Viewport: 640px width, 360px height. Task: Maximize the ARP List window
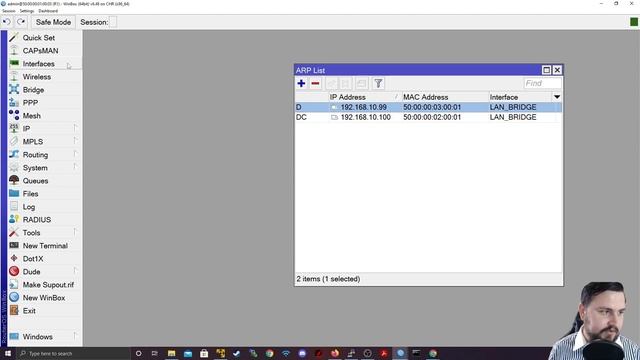pyautogui.click(x=546, y=70)
